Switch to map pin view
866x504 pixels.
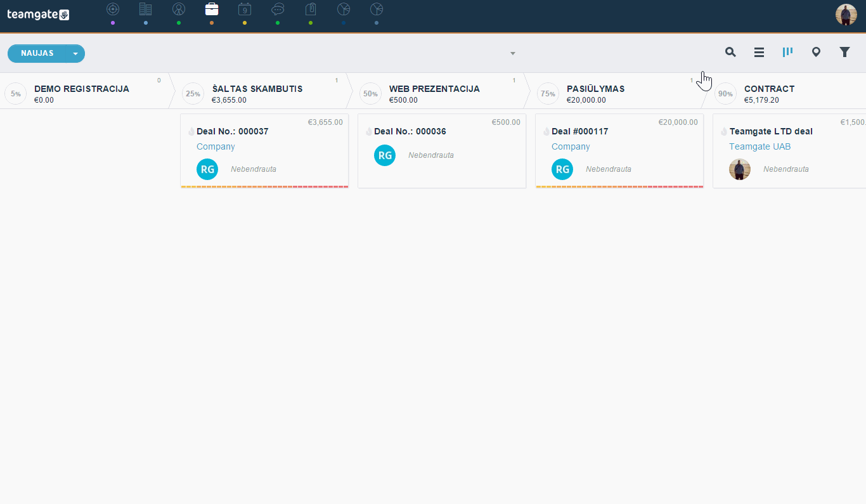pos(816,53)
